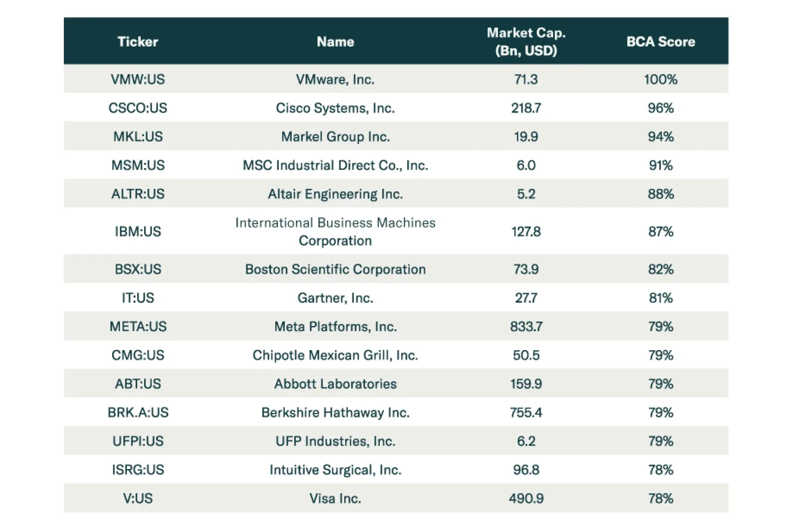
Task: Click the Cisco Systems, Inc. name
Action: 335,108
